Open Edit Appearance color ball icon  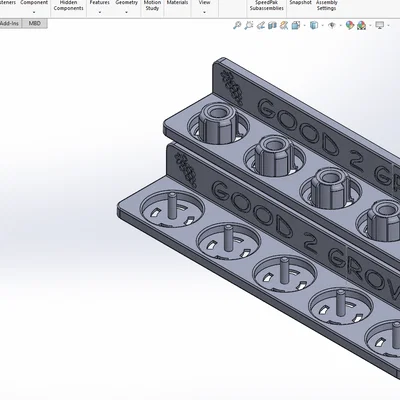(349, 25)
